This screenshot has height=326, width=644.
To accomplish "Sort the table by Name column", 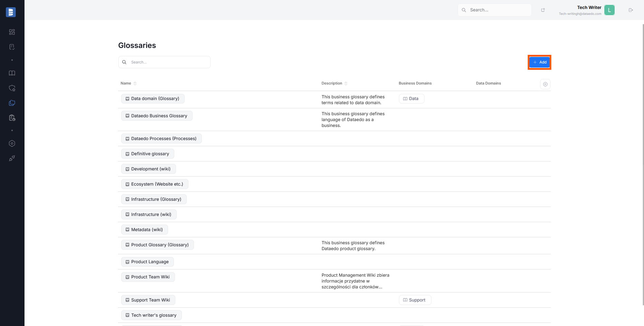I will pyautogui.click(x=135, y=83).
